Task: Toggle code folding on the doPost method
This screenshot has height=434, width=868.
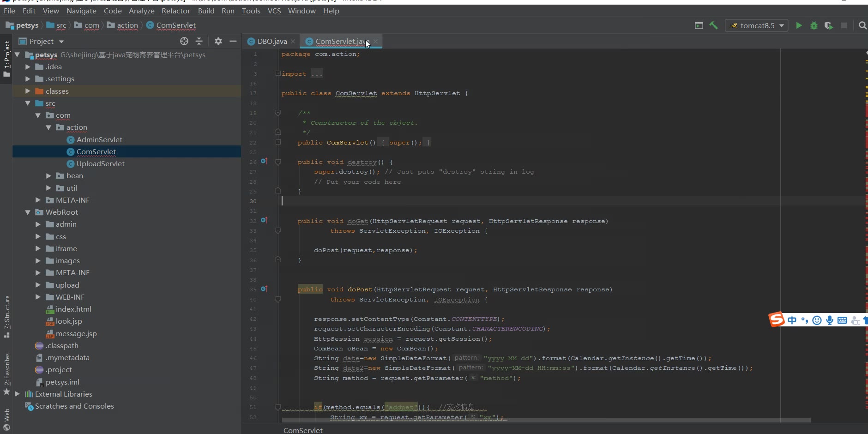Action: point(278,299)
